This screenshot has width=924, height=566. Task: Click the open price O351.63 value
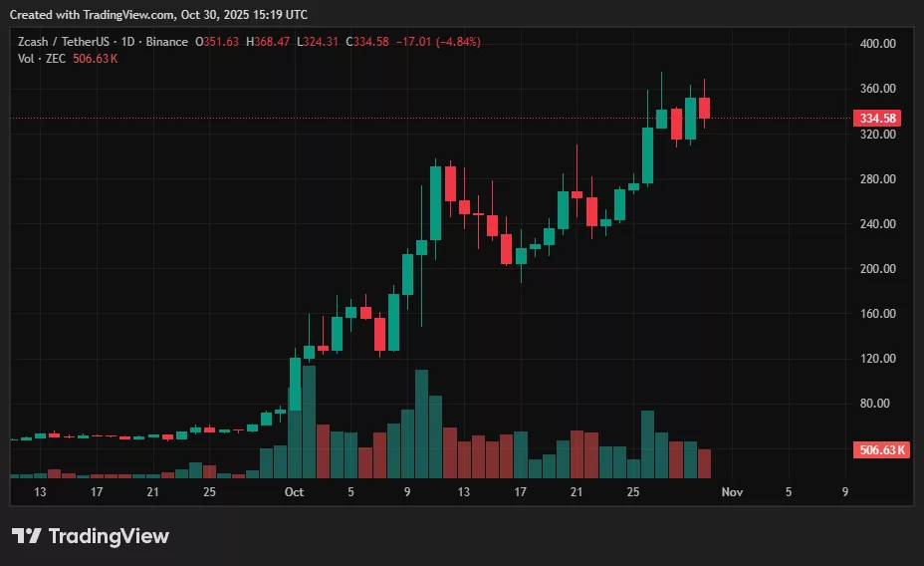tap(214, 41)
